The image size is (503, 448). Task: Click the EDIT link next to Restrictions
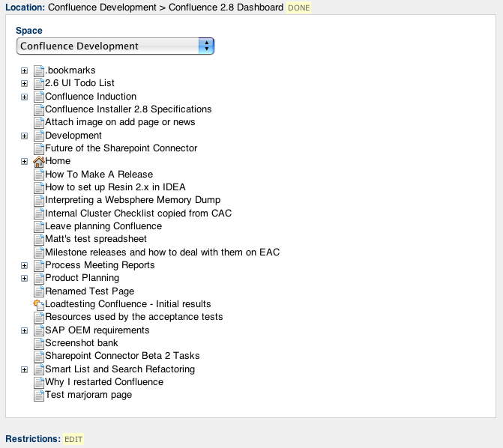click(x=73, y=439)
